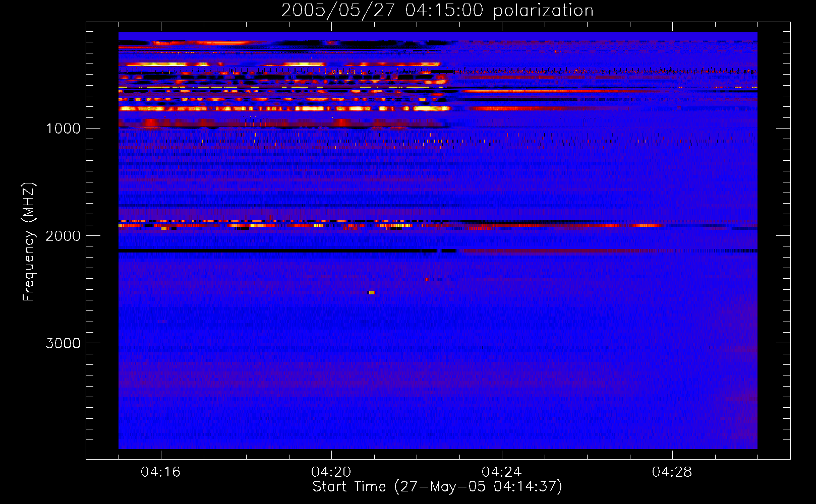This screenshot has width=816, height=504.
Task: Click the 04:16 time axis label
Action: [x=161, y=472]
